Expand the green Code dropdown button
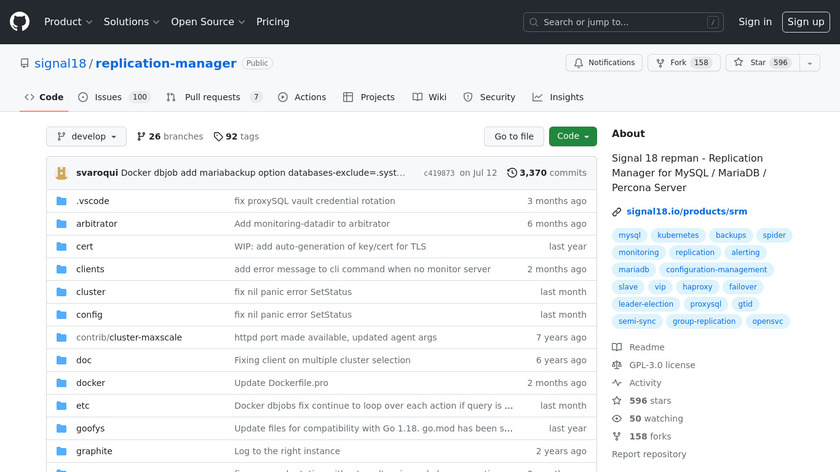840x472 pixels. click(x=573, y=137)
